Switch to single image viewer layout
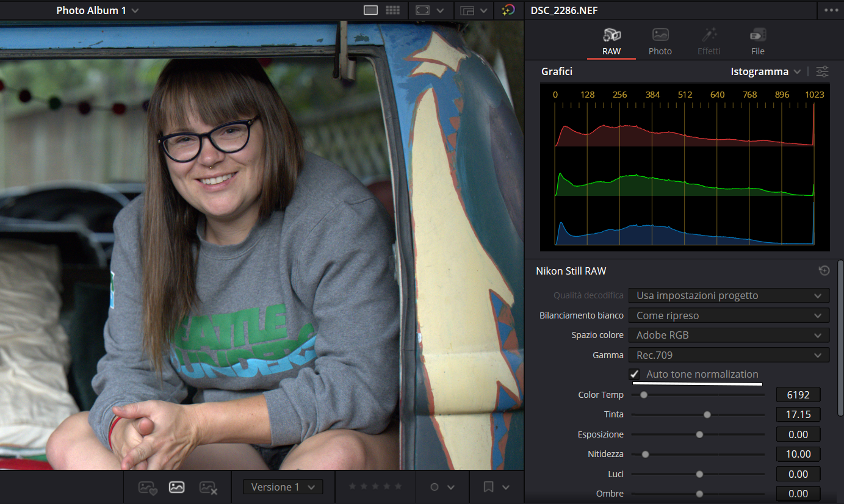The width and height of the screenshot is (844, 504). [370, 10]
